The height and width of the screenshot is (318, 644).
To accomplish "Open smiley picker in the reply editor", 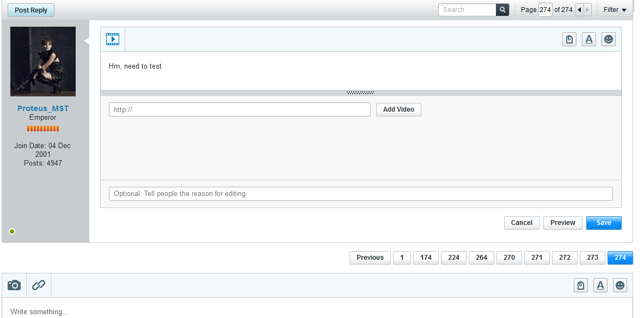I will 620,285.
